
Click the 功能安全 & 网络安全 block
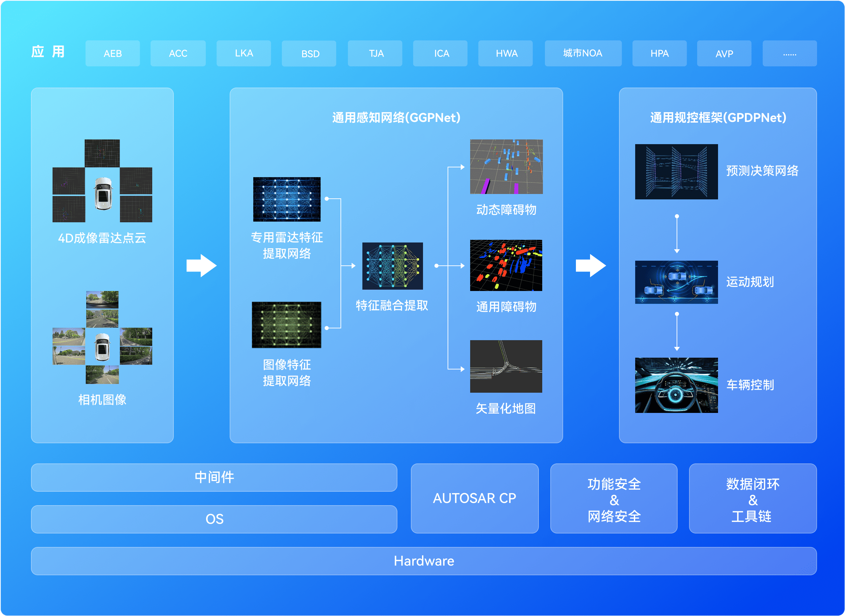(x=614, y=498)
